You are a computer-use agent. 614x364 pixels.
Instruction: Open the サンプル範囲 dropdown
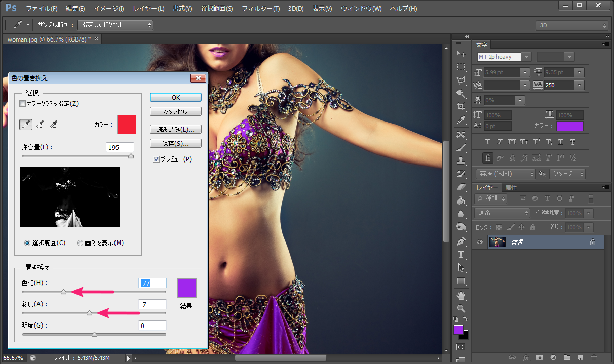(115, 25)
